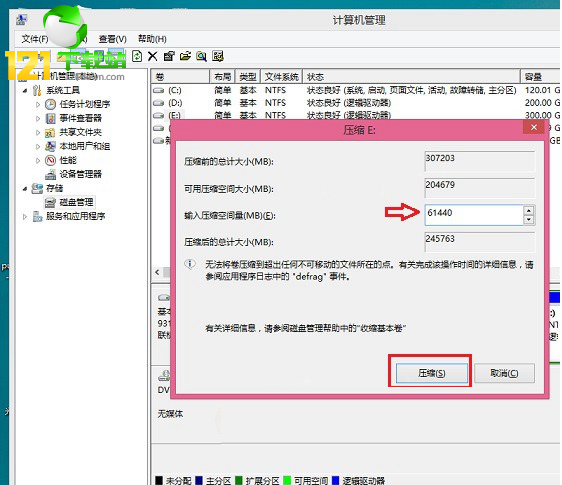Increase shrink amount with up spinner

point(529,210)
